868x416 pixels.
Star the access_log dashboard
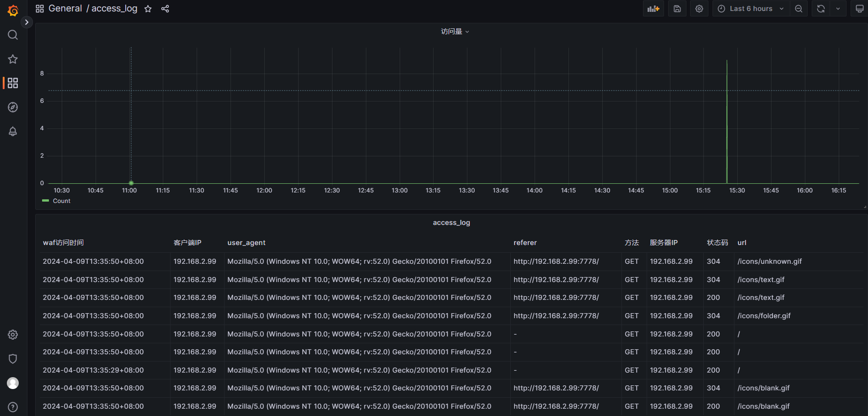coord(148,9)
